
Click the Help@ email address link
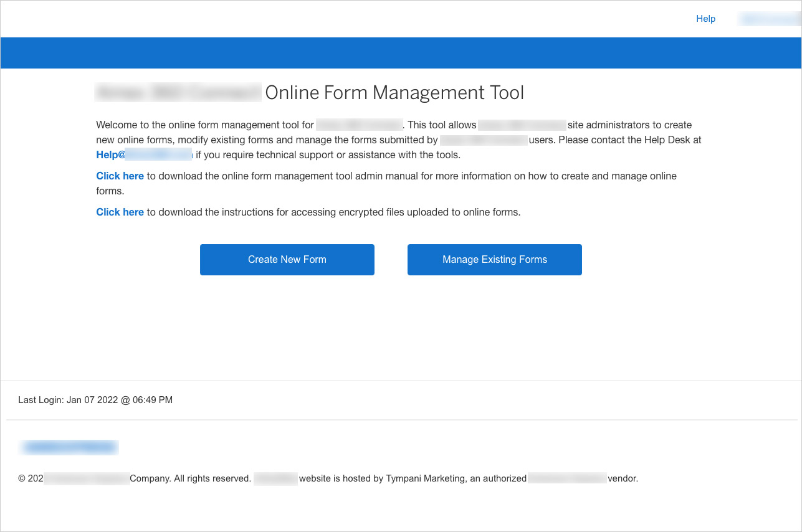[x=145, y=155]
